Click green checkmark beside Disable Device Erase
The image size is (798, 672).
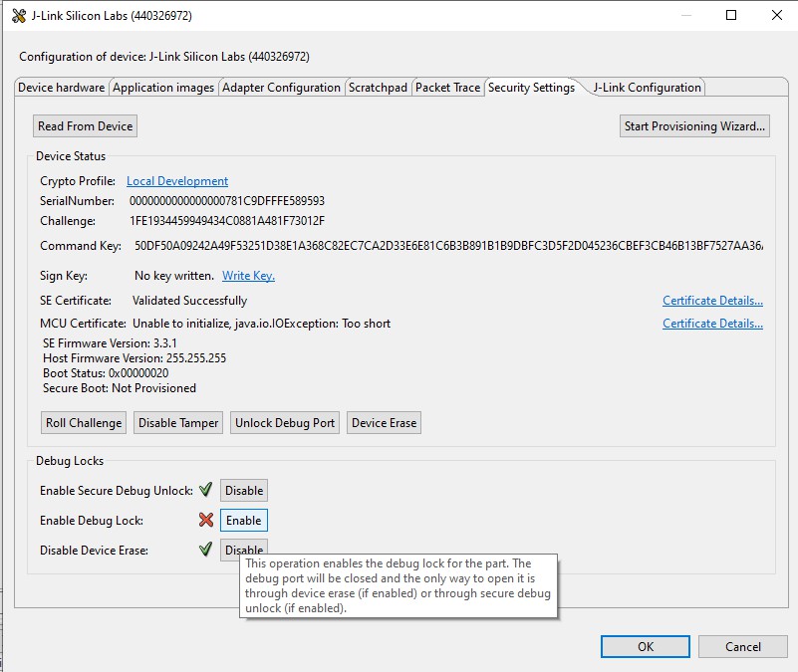click(x=205, y=550)
